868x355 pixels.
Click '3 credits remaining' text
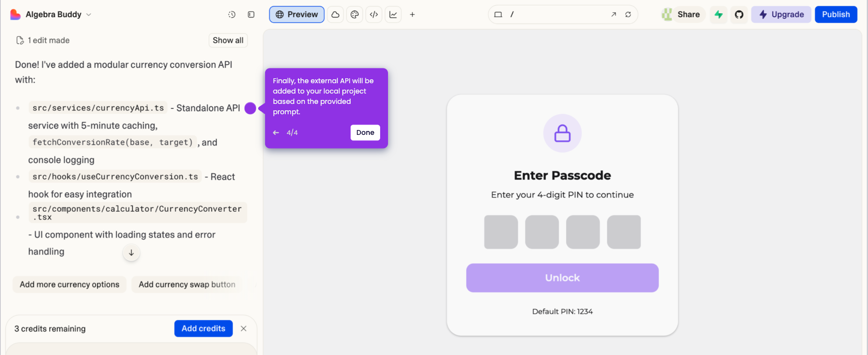50,329
